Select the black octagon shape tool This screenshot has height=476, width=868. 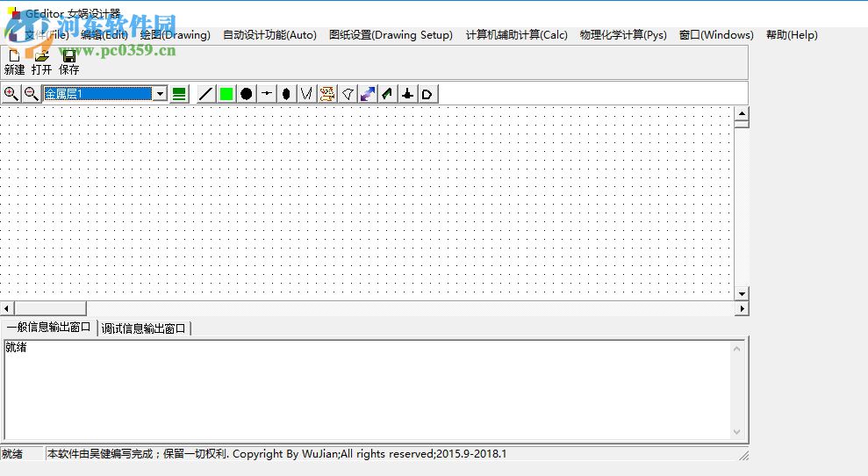(286, 94)
